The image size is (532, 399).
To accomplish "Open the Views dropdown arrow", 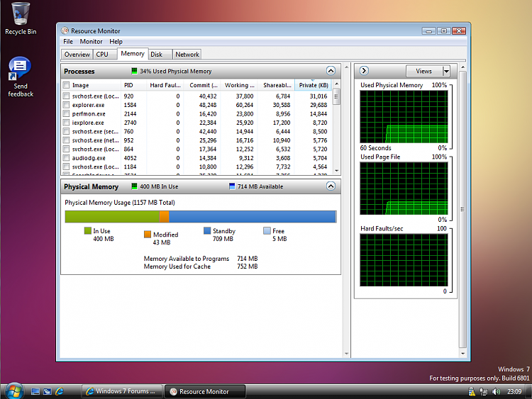I will click(446, 71).
